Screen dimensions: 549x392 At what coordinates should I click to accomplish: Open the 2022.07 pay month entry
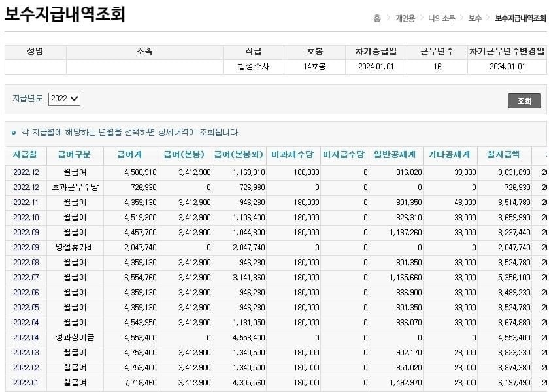pos(26,278)
